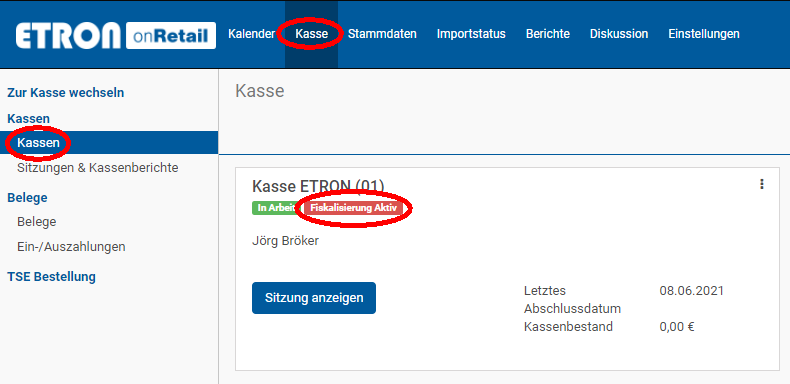
Task: Click the ETRON onRetail logo
Action: click(x=116, y=35)
